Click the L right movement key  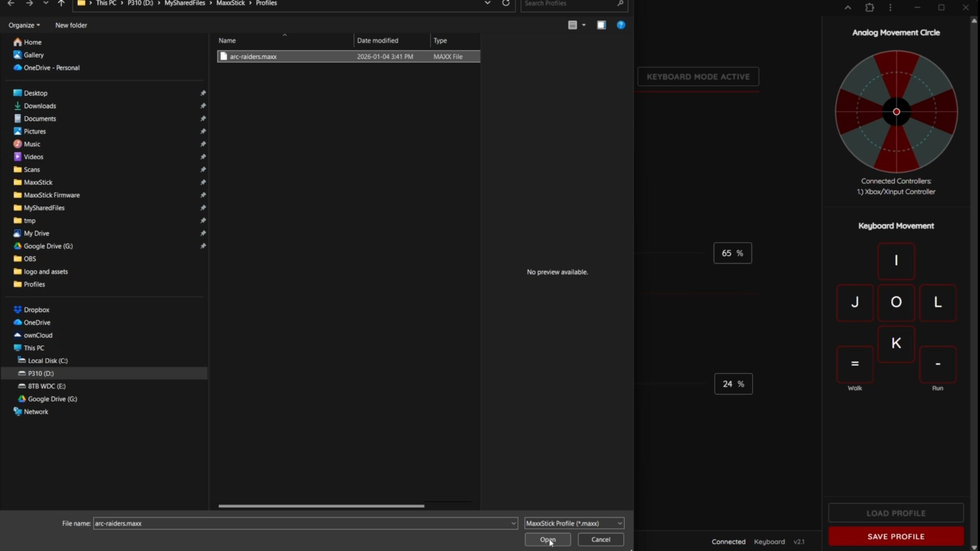[x=938, y=303]
